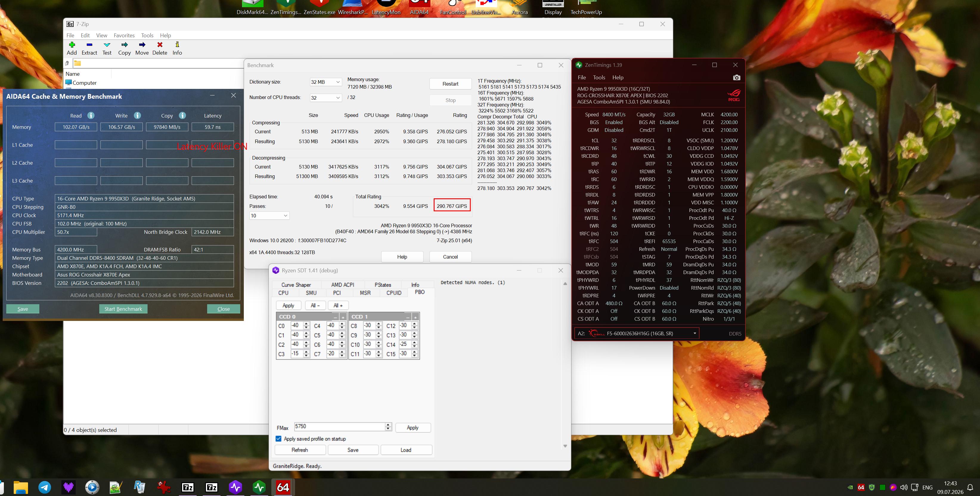Click the Ryzen SDT Load button
The width and height of the screenshot is (980, 496).
[406, 450]
